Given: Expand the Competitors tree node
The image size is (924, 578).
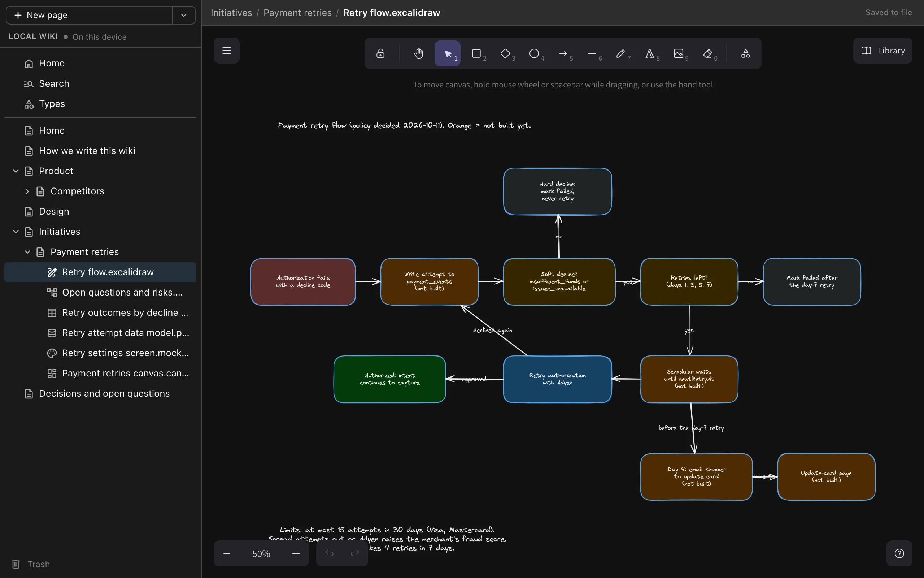Looking at the screenshot, I should (x=27, y=191).
